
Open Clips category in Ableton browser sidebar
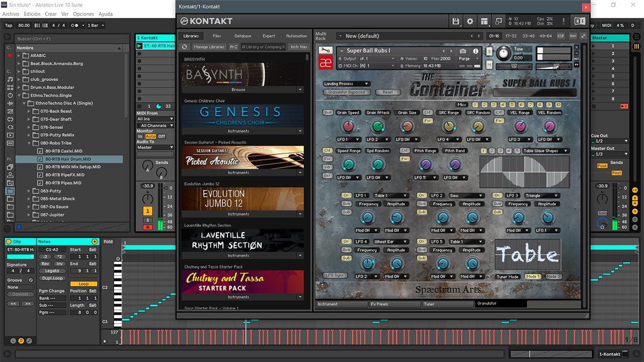(10, 135)
